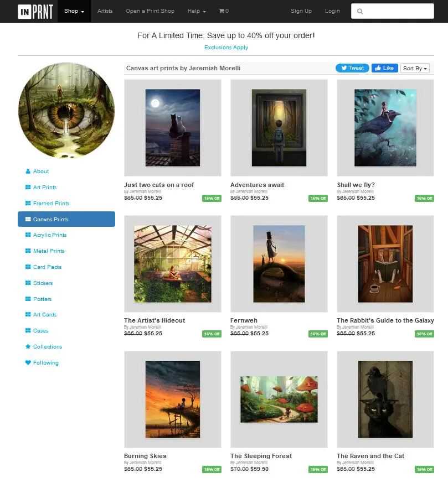The height and width of the screenshot is (483, 448).
Task: Go to the Artists nav item
Action: point(105,11)
